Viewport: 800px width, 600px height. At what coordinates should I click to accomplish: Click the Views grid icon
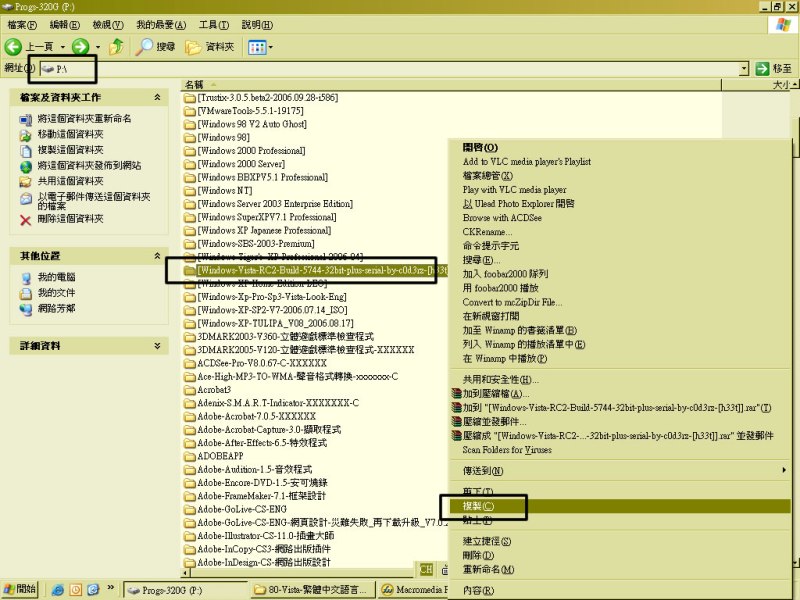tap(257, 47)
